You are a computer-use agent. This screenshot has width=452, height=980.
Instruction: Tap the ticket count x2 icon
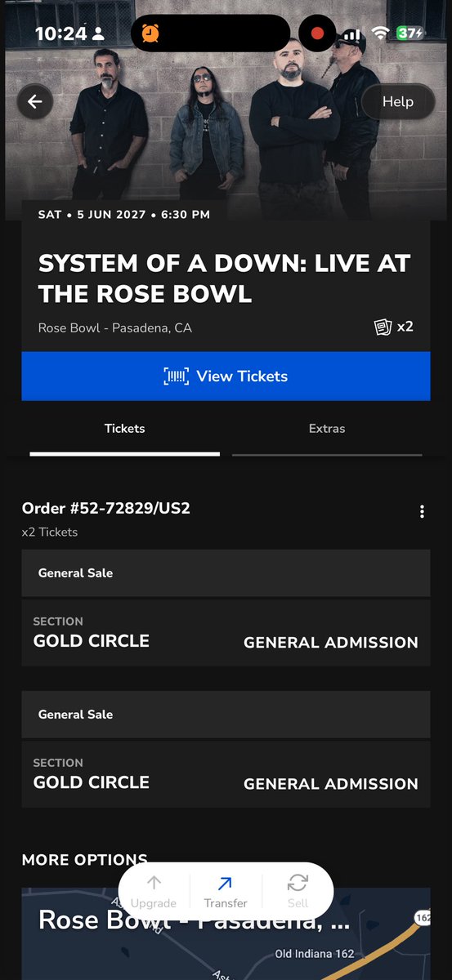[x=383, y=327]
